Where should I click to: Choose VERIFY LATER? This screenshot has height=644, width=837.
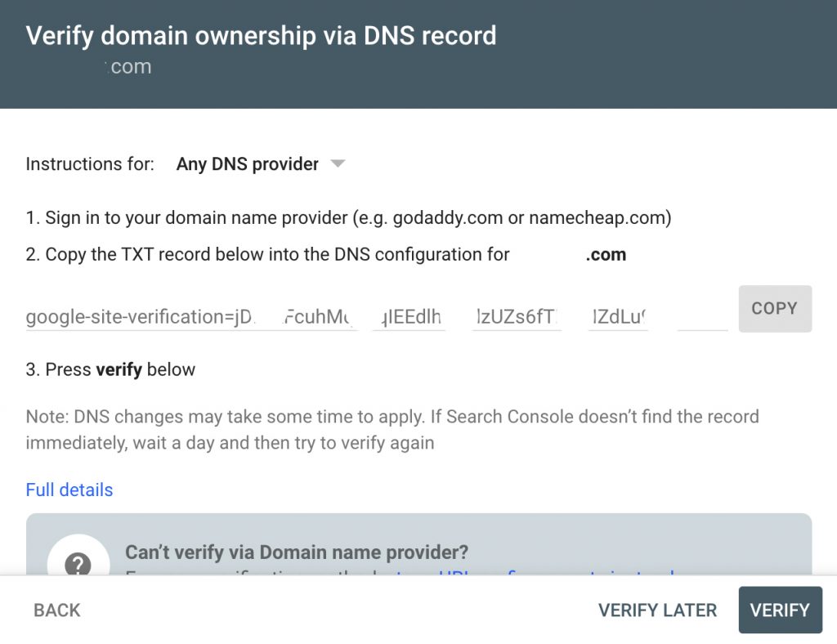point(657,610)
